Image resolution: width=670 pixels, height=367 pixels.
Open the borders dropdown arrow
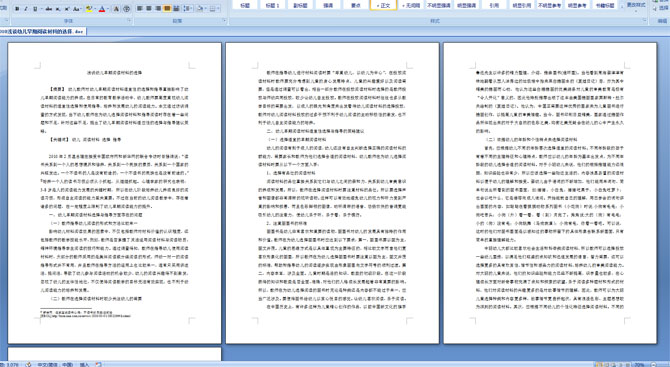pos(218,9)
